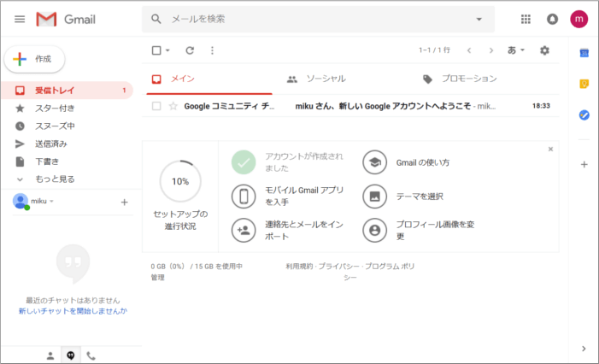Screen dimensions: 599x364
Task: Open the notifications bell
Action: 552,19
